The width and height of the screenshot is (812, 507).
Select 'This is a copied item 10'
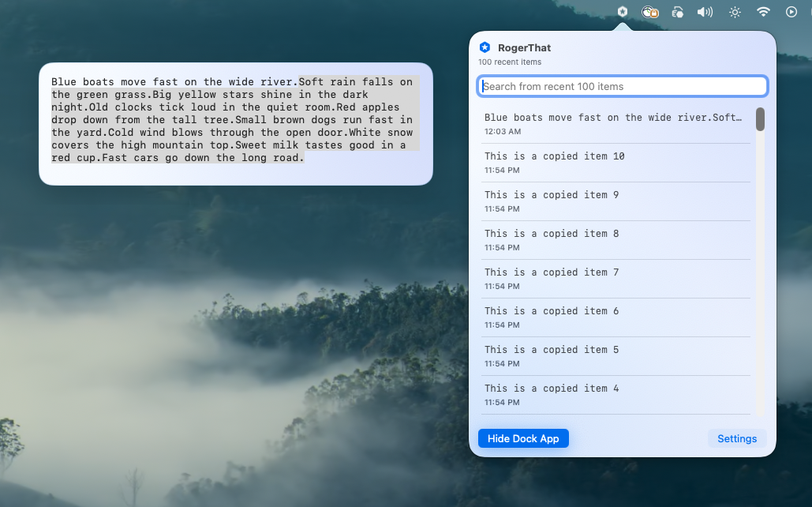pyautogui.click(x=616, y=163)
